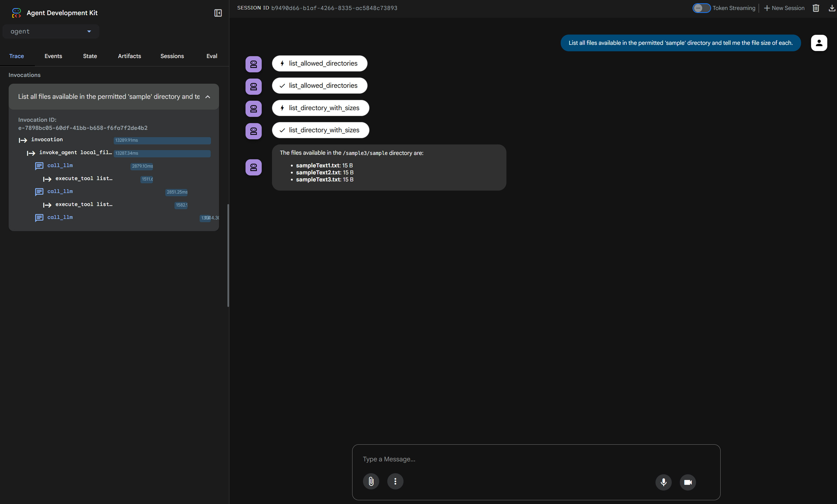The image size is (837, 504).
Task: Collapse the invocation details chevron
Action: [207, 97]
